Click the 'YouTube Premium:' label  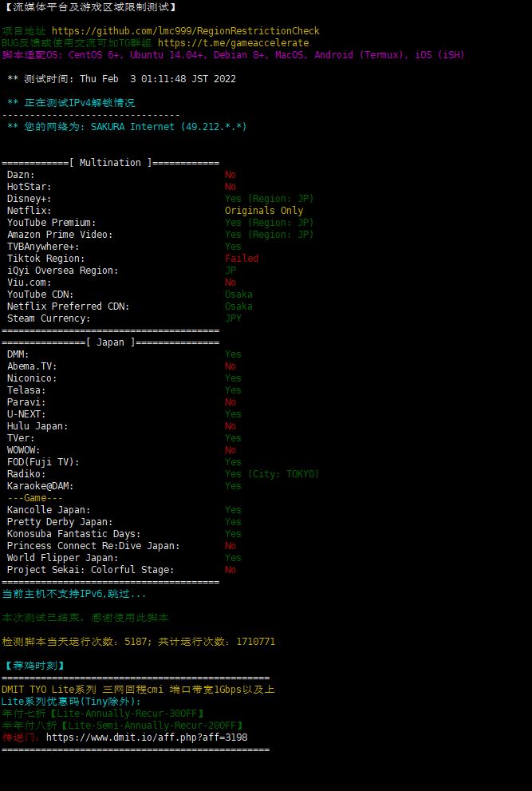(x=51, y=223)
